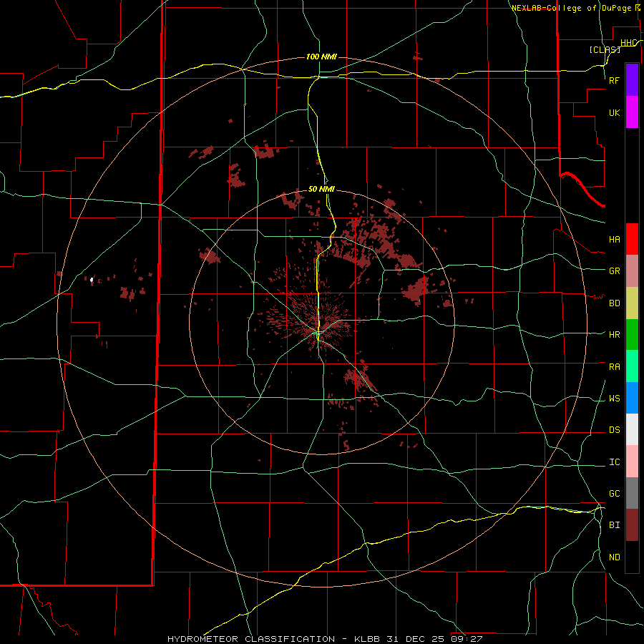Click the ND black legend swatch
Screen dimensions: 644x644
pos(632,557)
